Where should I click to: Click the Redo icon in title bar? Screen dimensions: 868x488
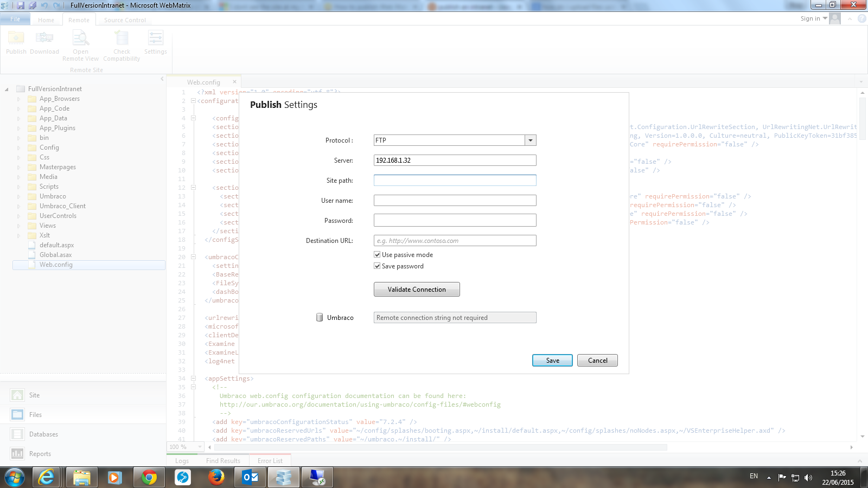56,5
